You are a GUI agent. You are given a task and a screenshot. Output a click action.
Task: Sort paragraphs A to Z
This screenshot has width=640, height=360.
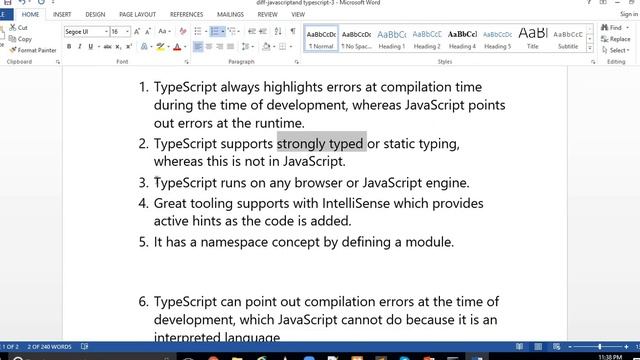278,31
